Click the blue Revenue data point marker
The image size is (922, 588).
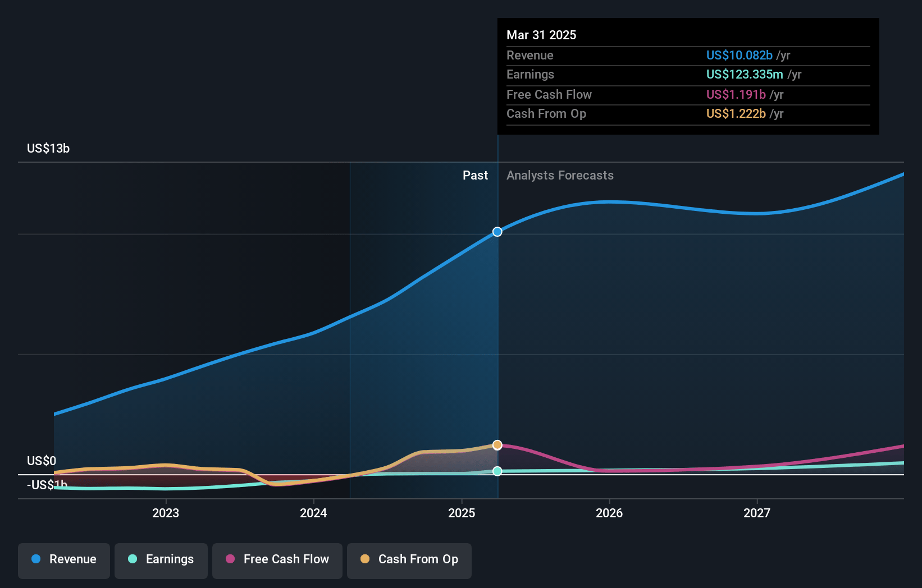(497, 232)
